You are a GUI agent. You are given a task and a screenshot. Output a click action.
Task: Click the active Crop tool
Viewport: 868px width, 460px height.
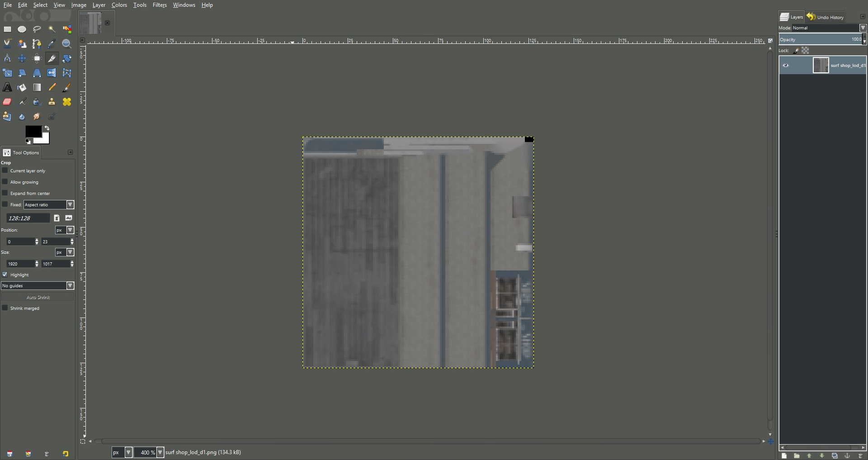(x=52, y=58)
